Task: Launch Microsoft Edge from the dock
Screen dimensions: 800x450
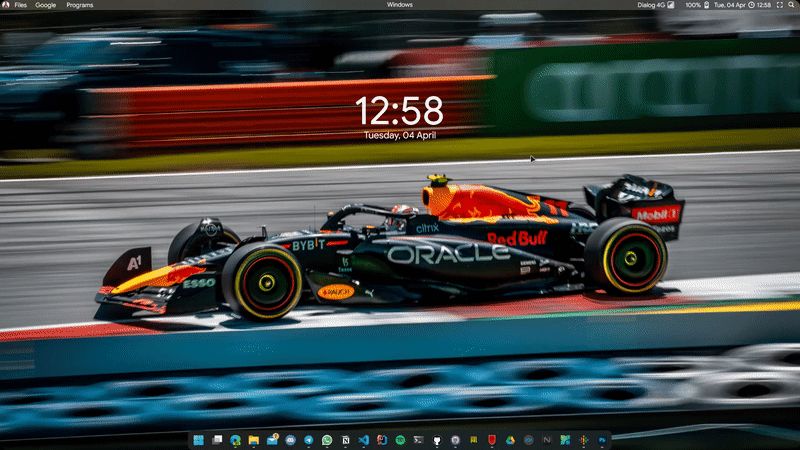Action: 236,440
